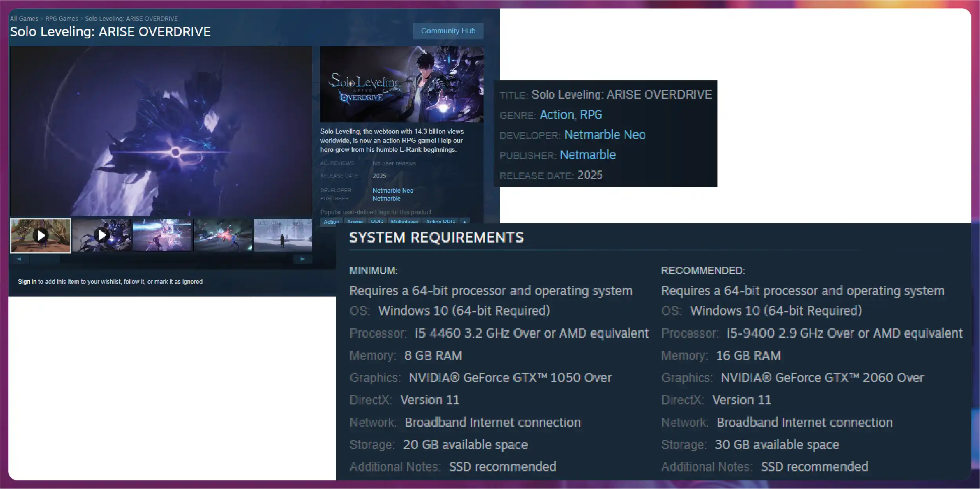The height and width of the screenshot is (489, 980).
Task: Click the Action genre link in details
Action: click(x=556, y=114)
